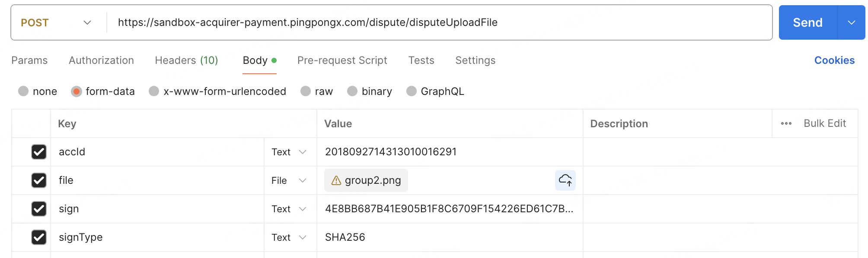Click the request URL input field

pyautogui.click(x=439, y=22)
